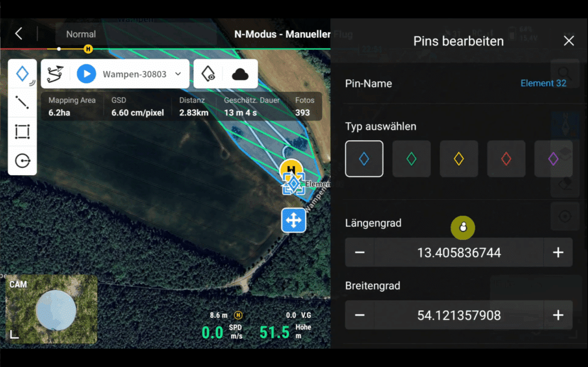Image resolution: width=588 pixels, height=367 pixels.
Task: Open the CAM camera preview thumbnail
Action: 51,309
